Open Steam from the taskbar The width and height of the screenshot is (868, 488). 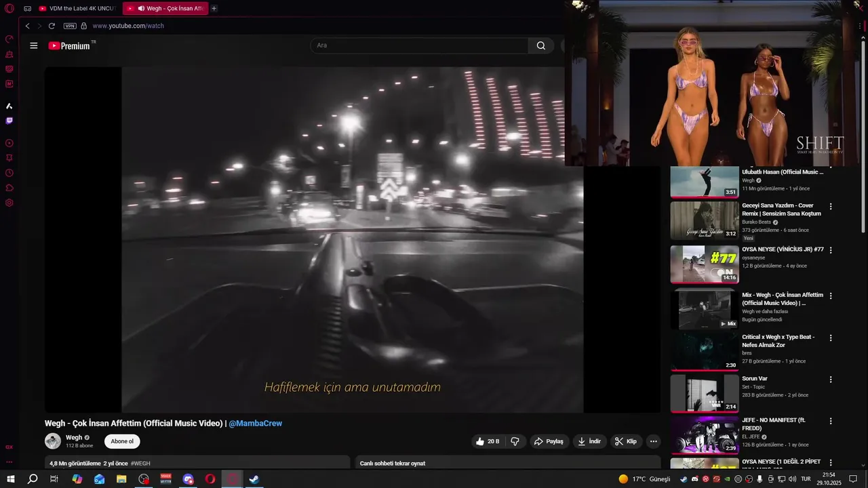(254, 479)
